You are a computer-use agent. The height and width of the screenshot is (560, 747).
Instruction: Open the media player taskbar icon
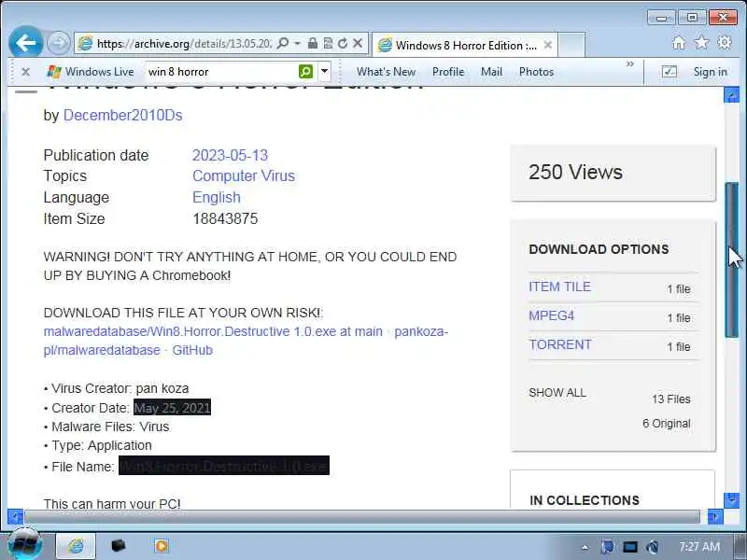[161, 545]
